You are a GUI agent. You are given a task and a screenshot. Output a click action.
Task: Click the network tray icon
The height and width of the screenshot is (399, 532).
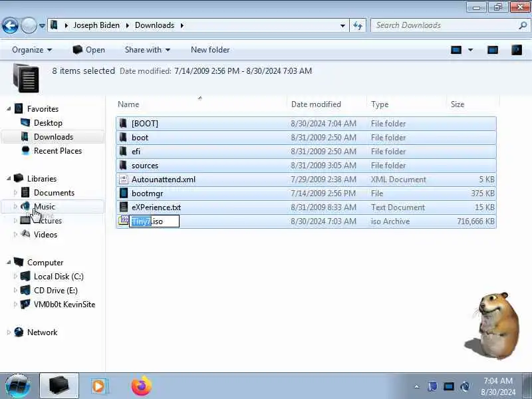click(448, 386)
